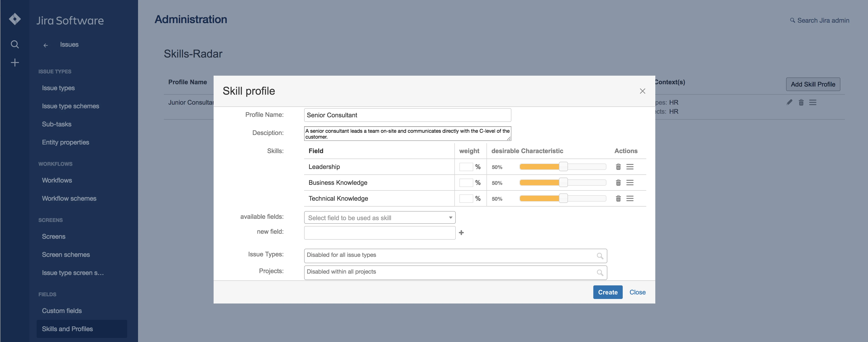Close Skill profile dialog with X

tap(642, 91)
